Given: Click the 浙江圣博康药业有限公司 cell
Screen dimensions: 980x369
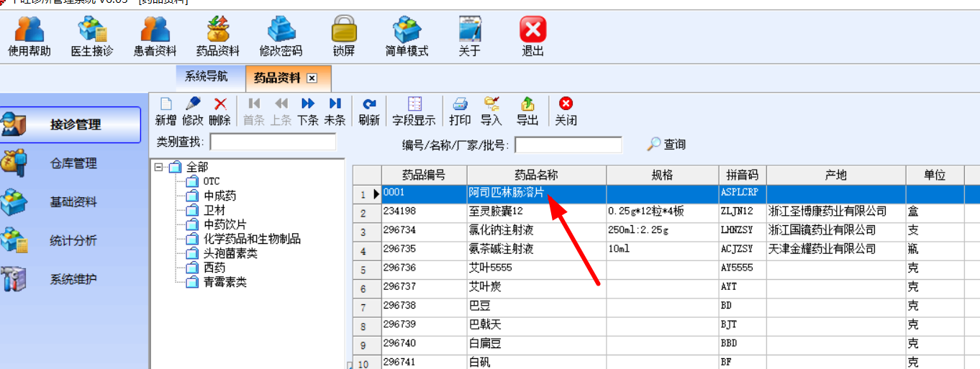Looking at the screenshot, I should tap(836, 211).
